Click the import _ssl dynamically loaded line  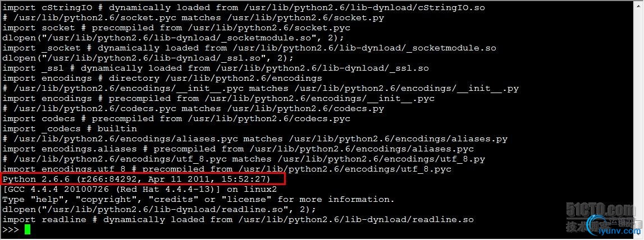[216, 68]
